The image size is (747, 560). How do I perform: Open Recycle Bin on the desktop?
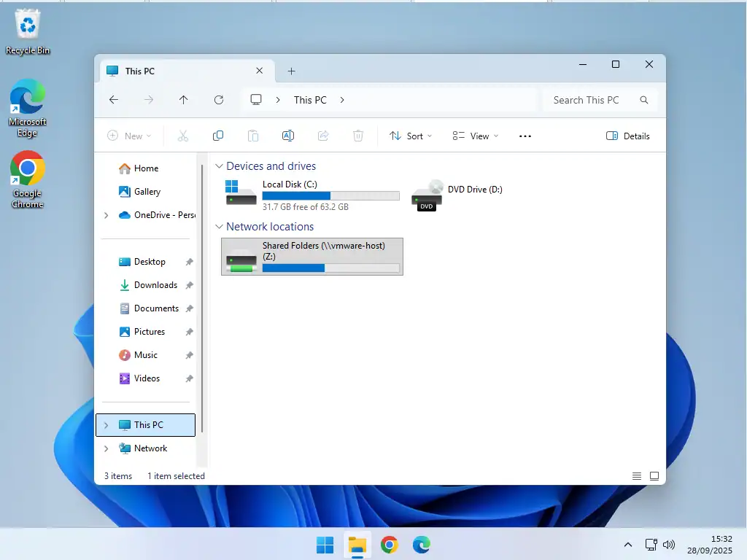[28, 32]
